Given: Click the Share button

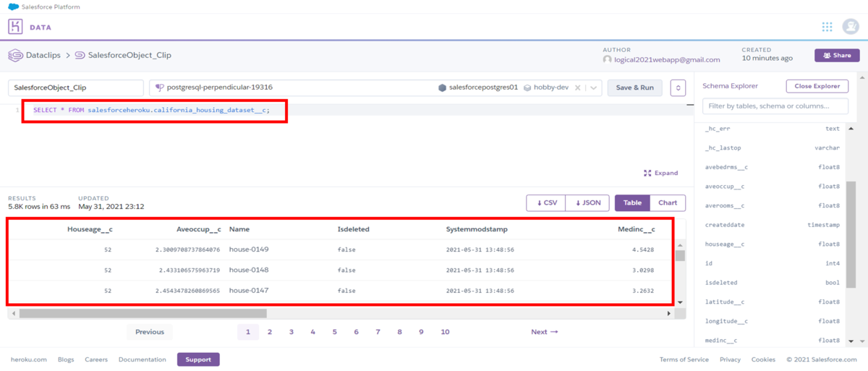Looking at the screenshot, I should [837, 55].
